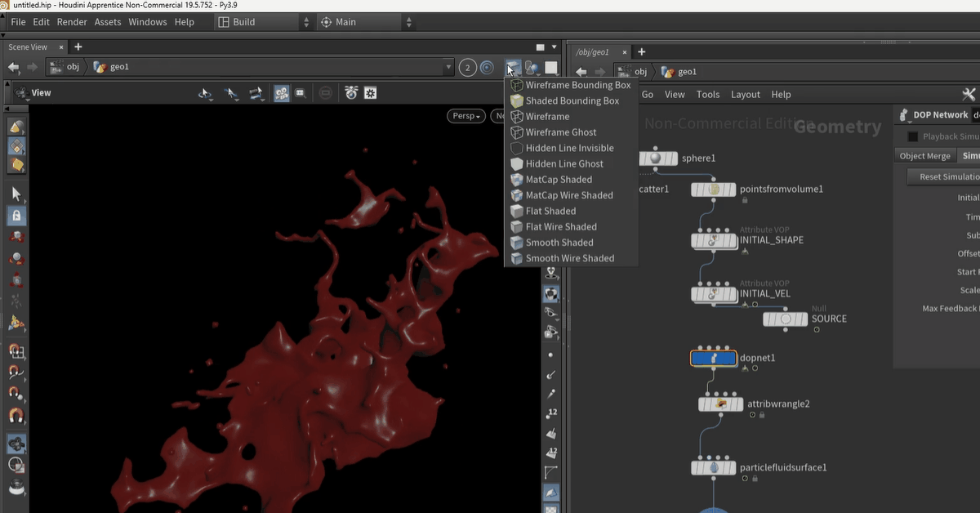This screenshot has width=980, height=513.
Task: Open the viewport display options gear icon
Action: 371,93
